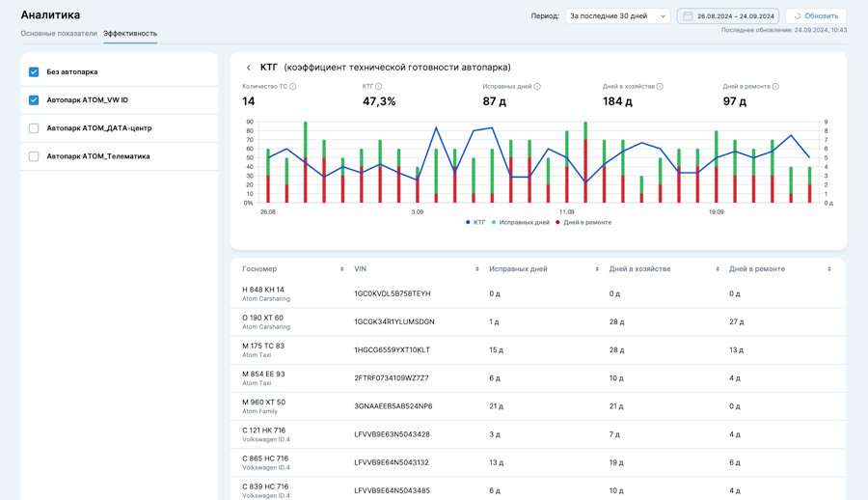Check the Автопарк ATOM_Телематика box
The width and height of the screenshot is (868, 500).
(x=34, y=156)
